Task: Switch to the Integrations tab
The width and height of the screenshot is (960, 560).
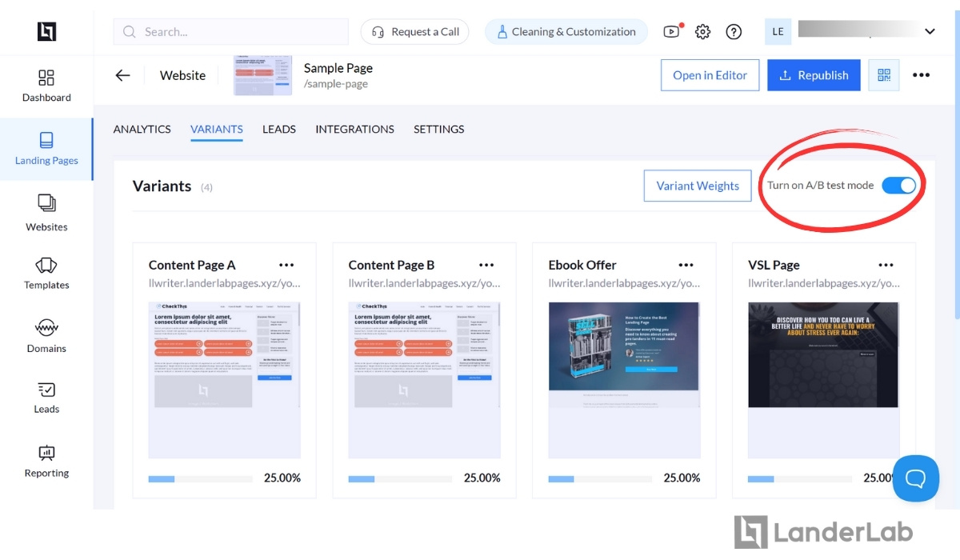Action: click(354, 129)
